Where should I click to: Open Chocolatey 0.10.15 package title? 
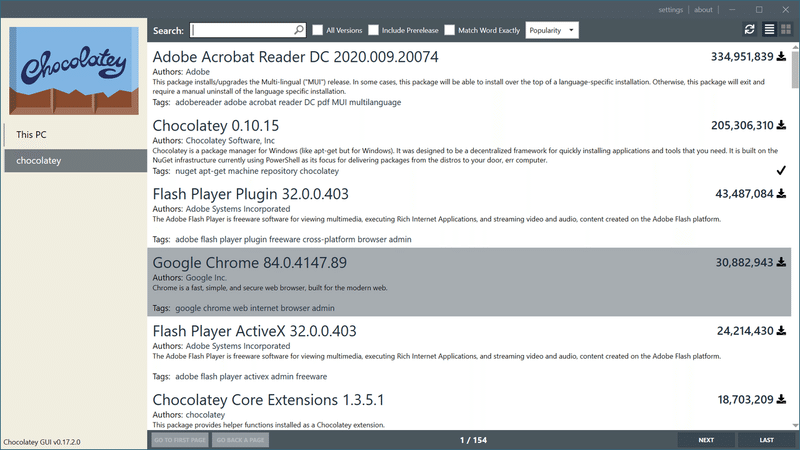coord(216,126)
